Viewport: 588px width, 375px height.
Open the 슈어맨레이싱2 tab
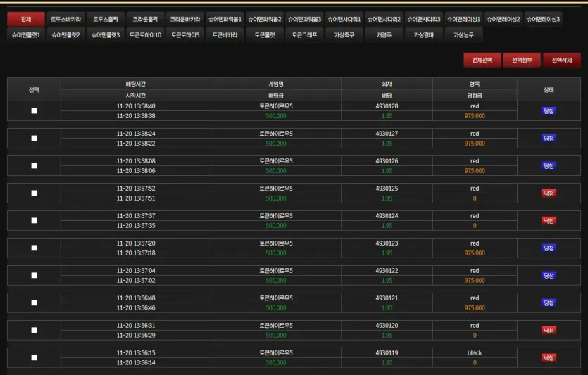click(503, 19)
